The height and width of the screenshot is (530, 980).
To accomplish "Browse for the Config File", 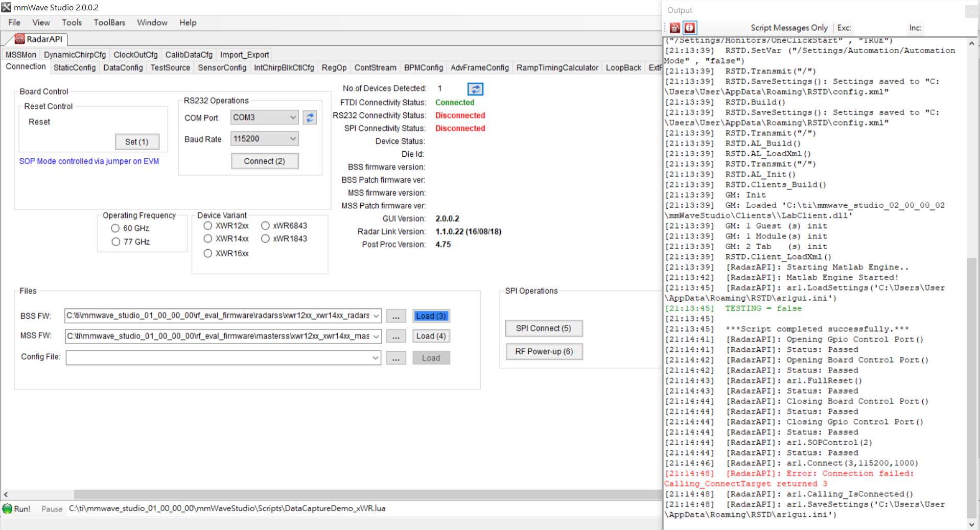I will pyautogui.click(x=396, y=358).
